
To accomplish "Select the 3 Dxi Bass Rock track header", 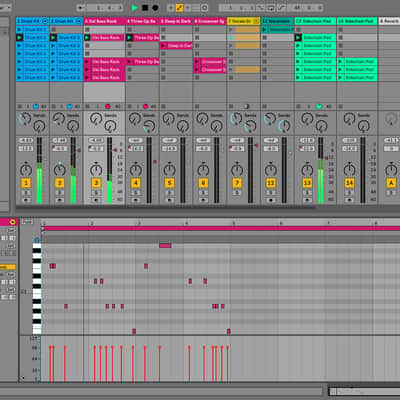I will [x=104, y=21].
